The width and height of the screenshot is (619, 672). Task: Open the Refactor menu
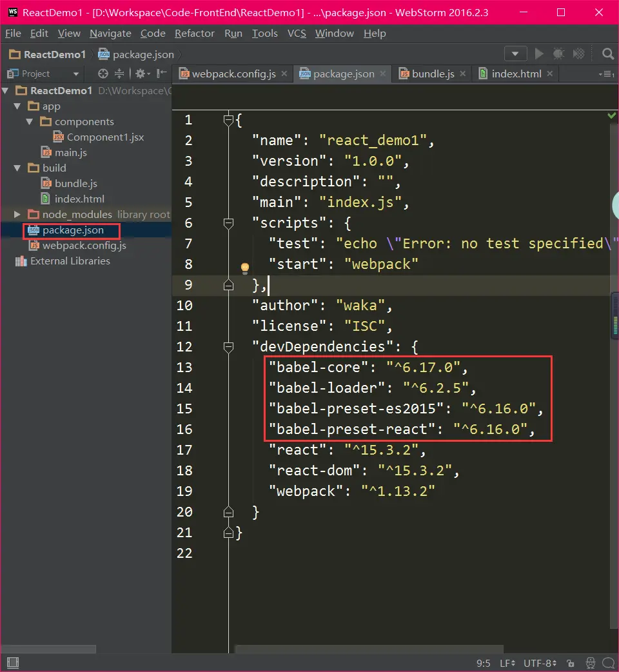pos(195,34)
